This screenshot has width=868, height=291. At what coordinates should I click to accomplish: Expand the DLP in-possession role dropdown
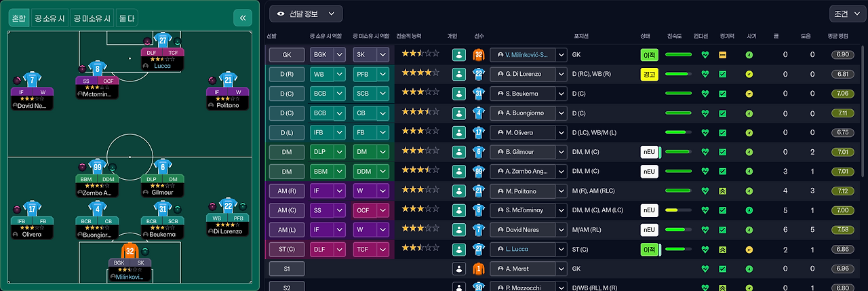(339, 152)
